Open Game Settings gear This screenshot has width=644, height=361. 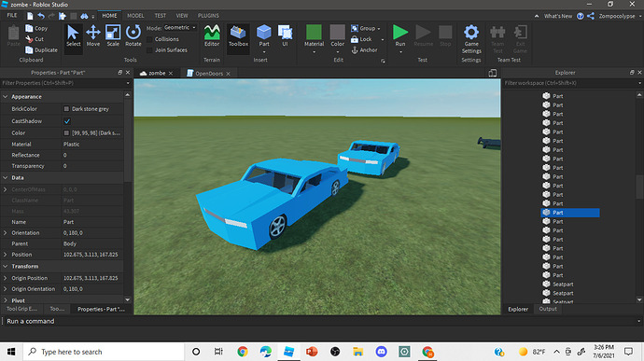click(471, 38)
